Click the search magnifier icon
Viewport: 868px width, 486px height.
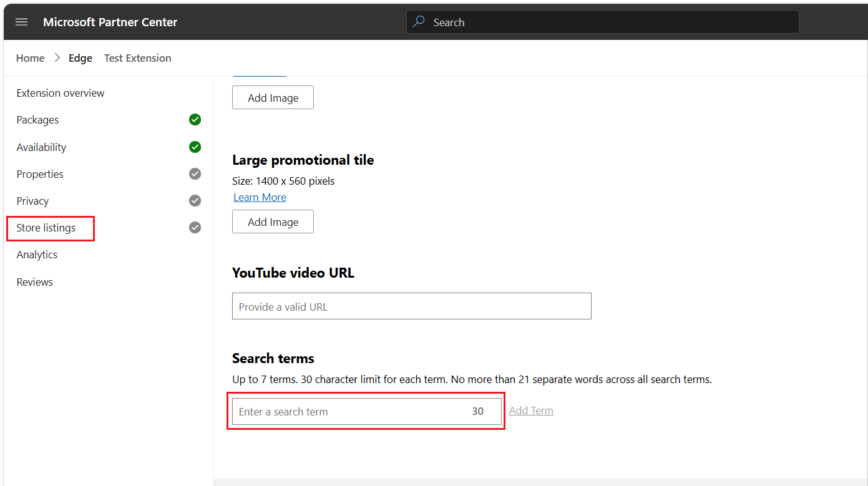click(420, 22)
